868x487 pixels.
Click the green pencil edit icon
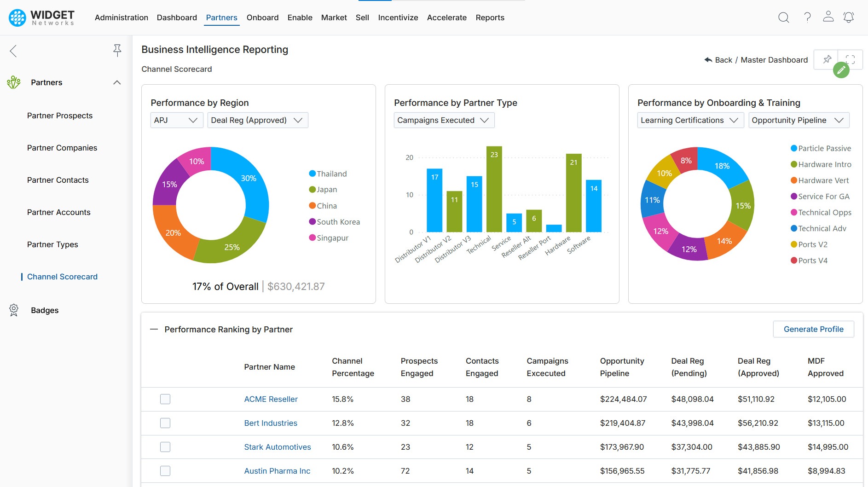841,70
